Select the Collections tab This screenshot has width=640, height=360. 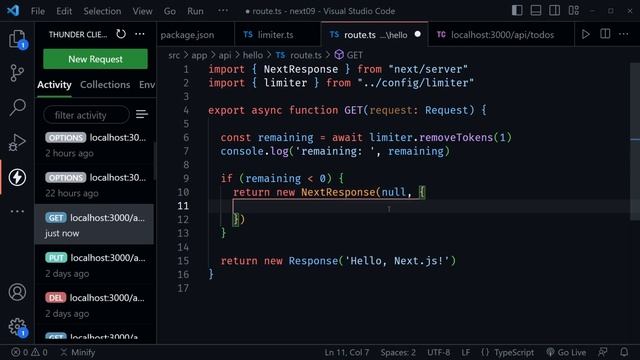point(105,85)
